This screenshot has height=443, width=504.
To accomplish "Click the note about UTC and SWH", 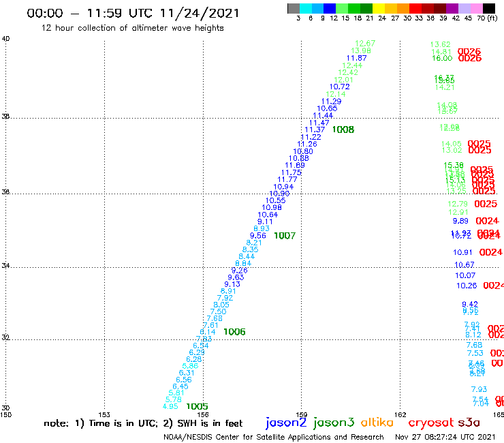I will point(143,423).
